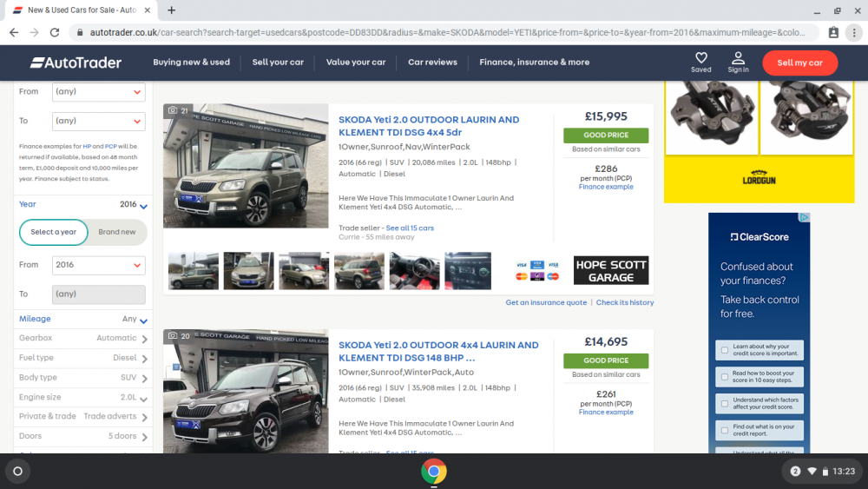Open 'Car reviews' menu
The width and height of the screenshot is (868, 489).
(432, 62)
